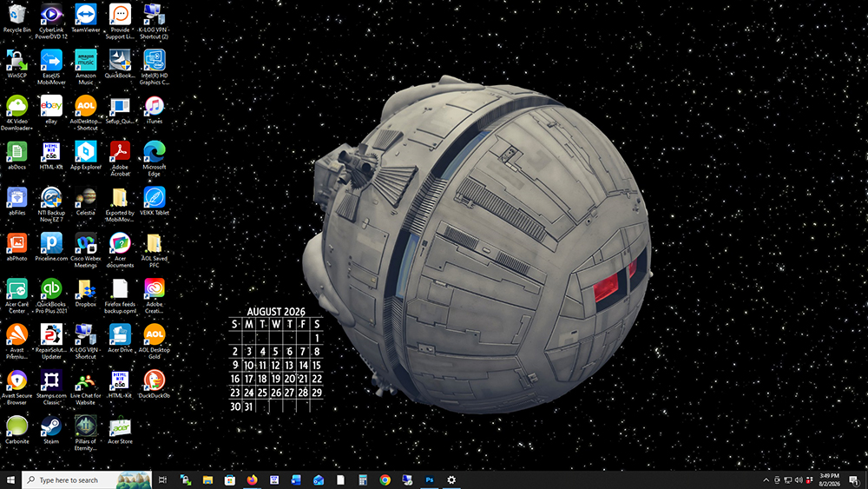Click the volume speaker tray icon
This screenshot has height=489, width=868.
(799, 480)
